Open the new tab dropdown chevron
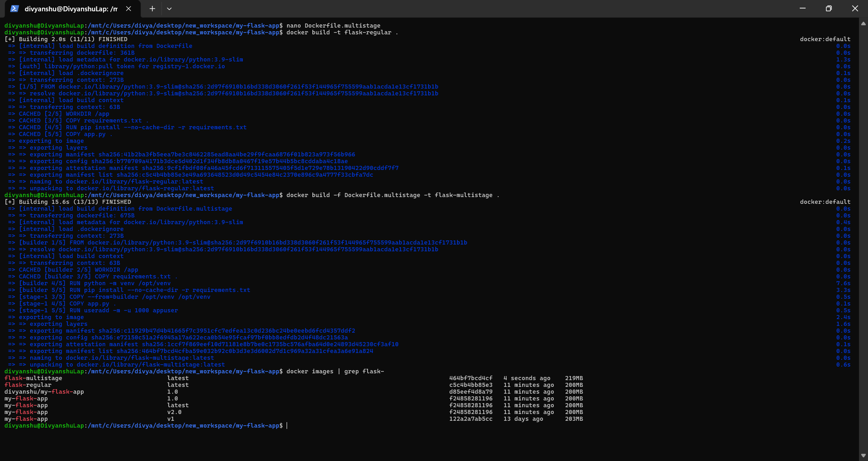Viewport: 868px width, 461px height. [170, 9]
